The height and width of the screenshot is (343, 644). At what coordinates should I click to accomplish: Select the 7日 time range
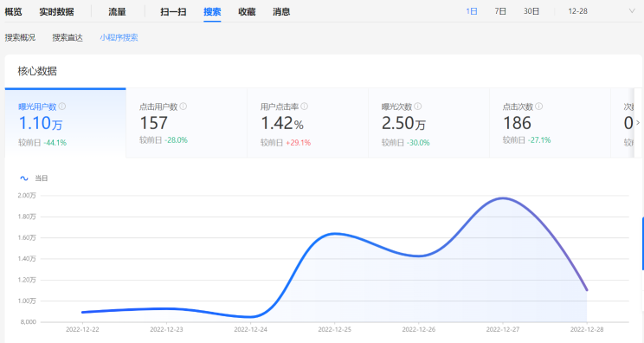[x=500, y=11]
